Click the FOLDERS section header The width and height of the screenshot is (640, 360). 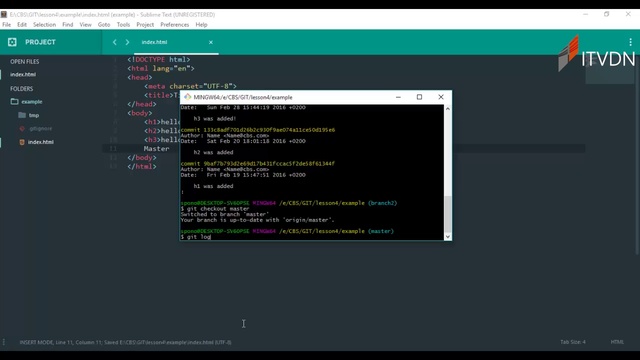click(22, 89)
